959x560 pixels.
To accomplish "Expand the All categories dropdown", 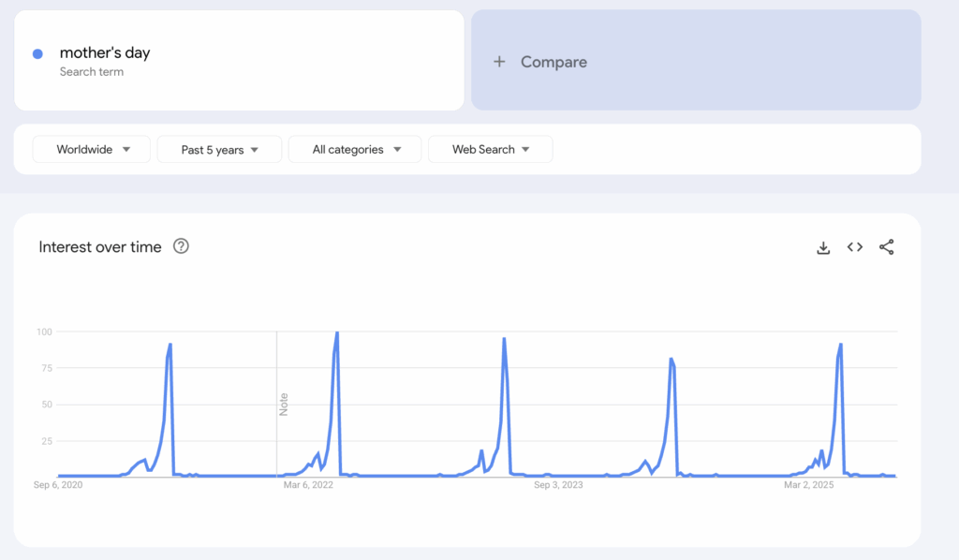I will coord(355,149).
